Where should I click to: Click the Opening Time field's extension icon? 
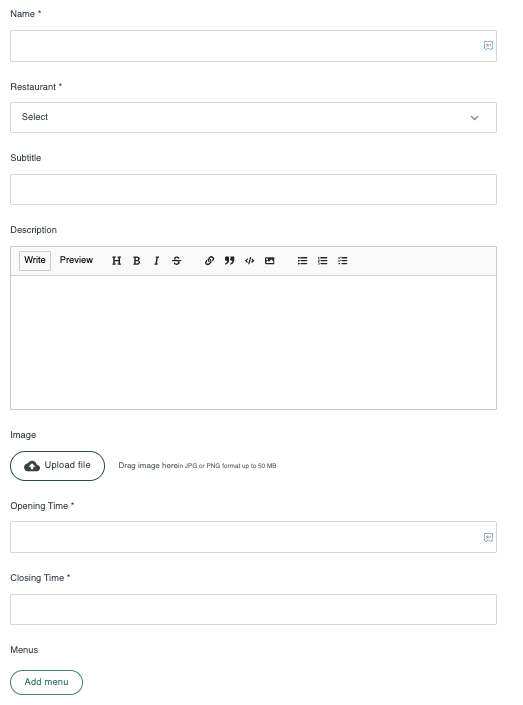488,537
